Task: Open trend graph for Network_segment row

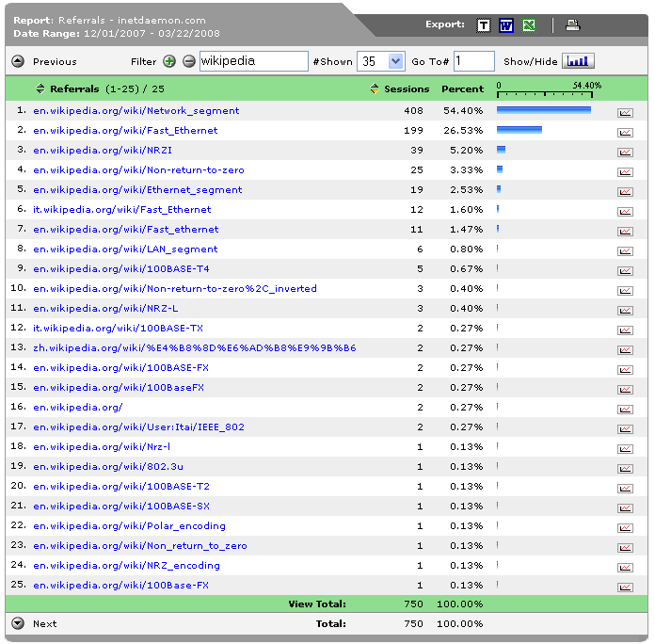Action: tap(625, 112)
